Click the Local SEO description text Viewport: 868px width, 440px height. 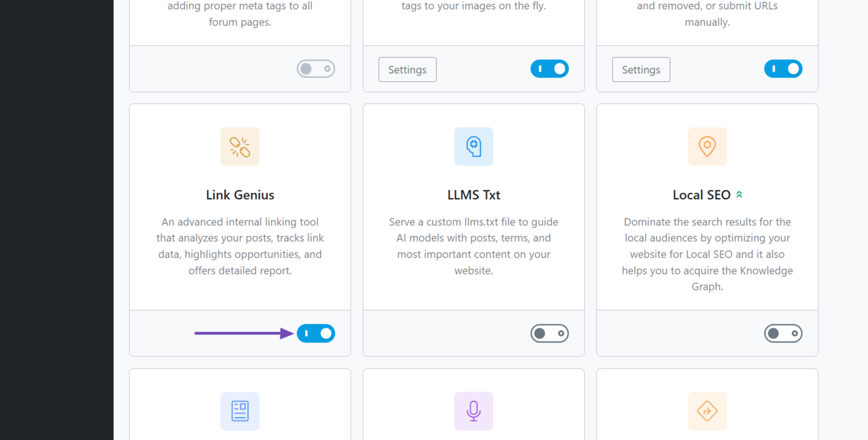[x=707, y=254]
